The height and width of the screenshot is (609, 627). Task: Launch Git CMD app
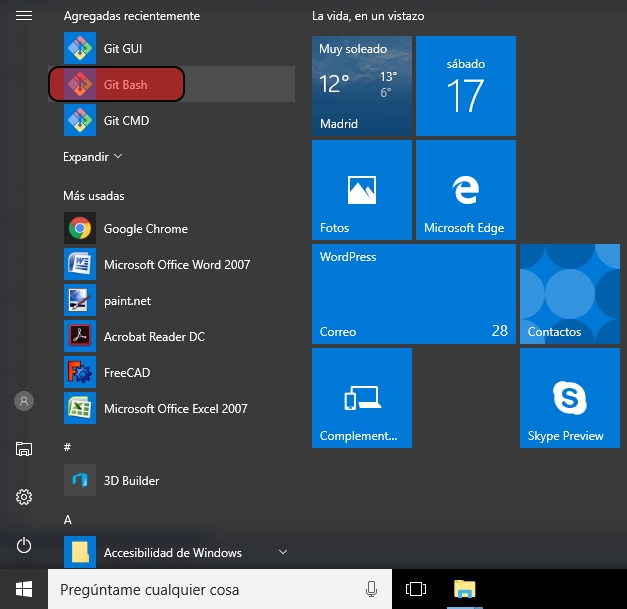171,120
